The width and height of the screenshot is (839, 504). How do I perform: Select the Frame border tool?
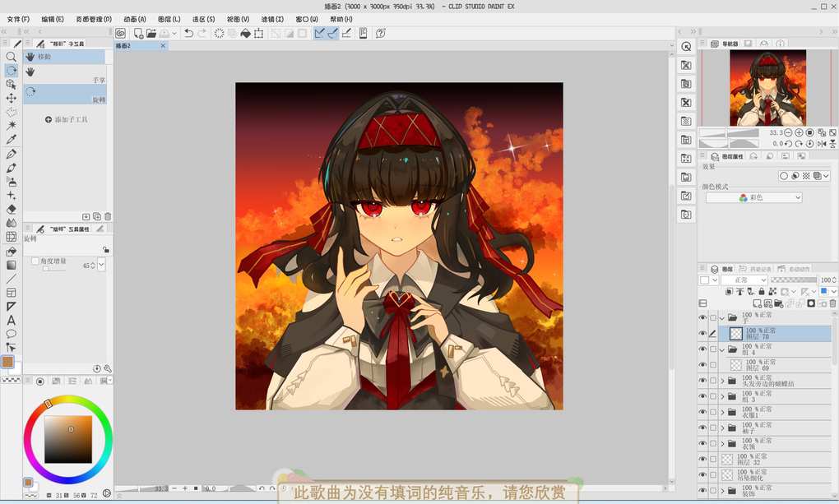(11, 293)
